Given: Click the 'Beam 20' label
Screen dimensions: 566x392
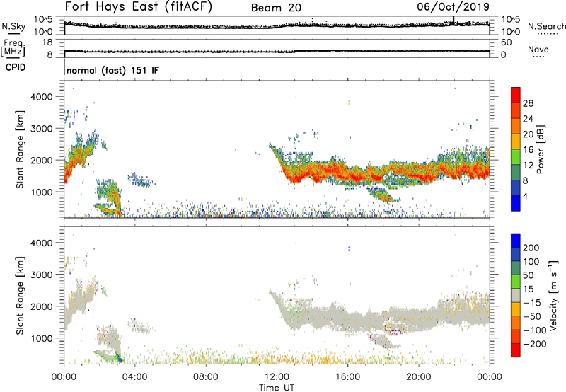Looking at the screenshot, I should tap(276, 8).
